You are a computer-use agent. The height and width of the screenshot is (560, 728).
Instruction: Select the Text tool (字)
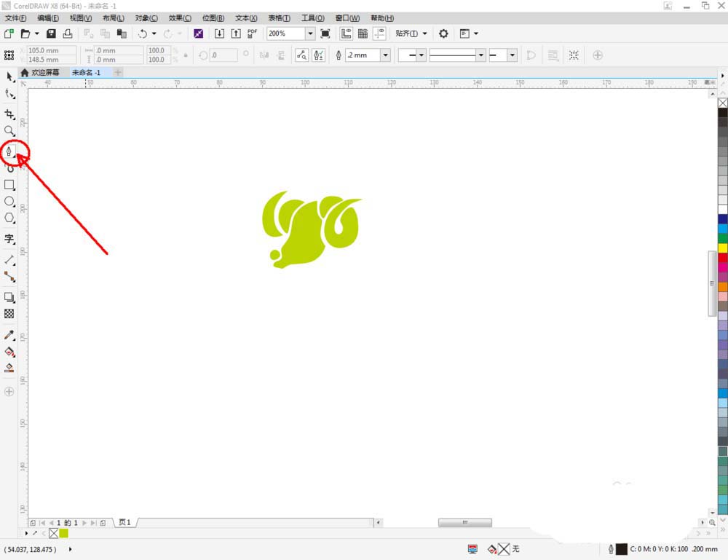click(x=9, y=239)
